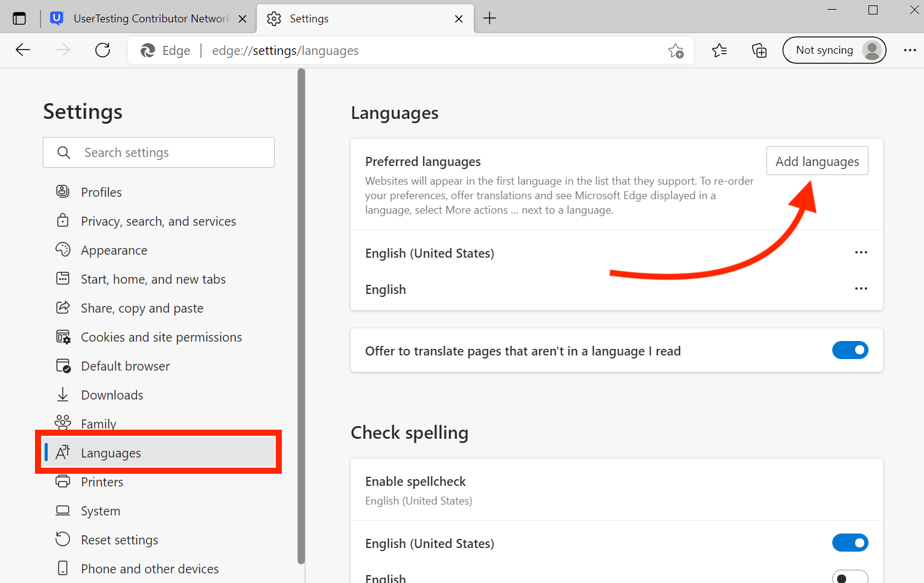Click the Start, home, and new tabs icon
This screenshot has width=924, height=583.
point(63,278)
